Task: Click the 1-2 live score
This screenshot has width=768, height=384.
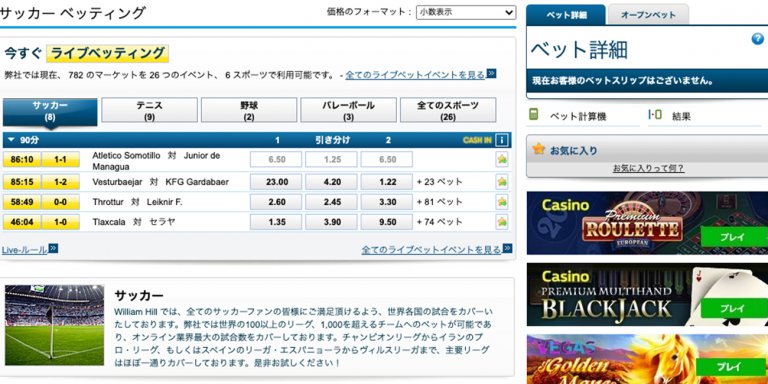Action: click(61, 182)
